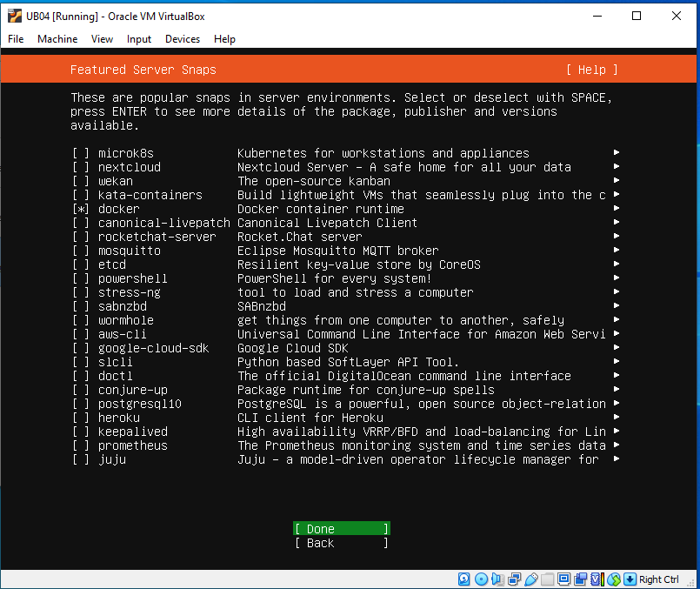Select the Done button
The width and height of the screenshot is (700, 589).
(x=341, y=528)
